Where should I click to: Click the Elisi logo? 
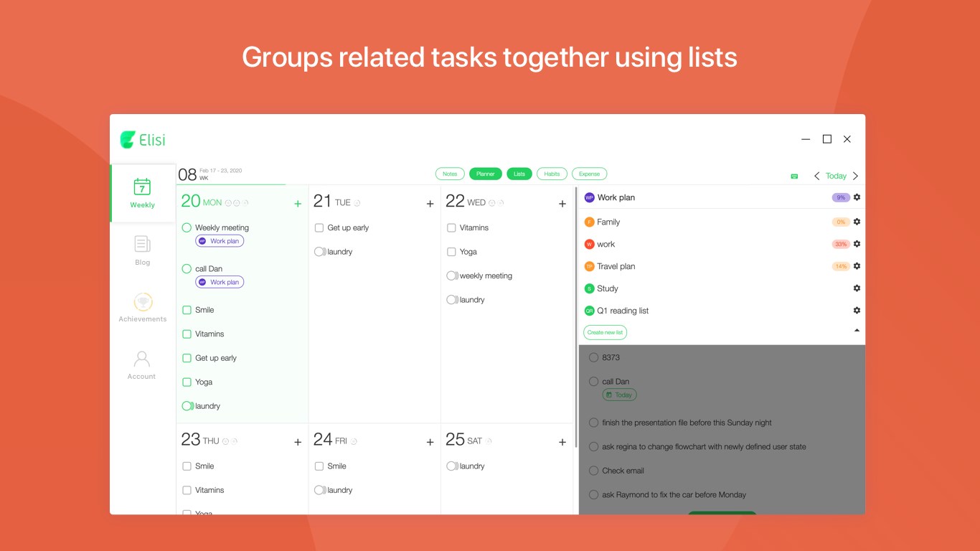point(143,140)
